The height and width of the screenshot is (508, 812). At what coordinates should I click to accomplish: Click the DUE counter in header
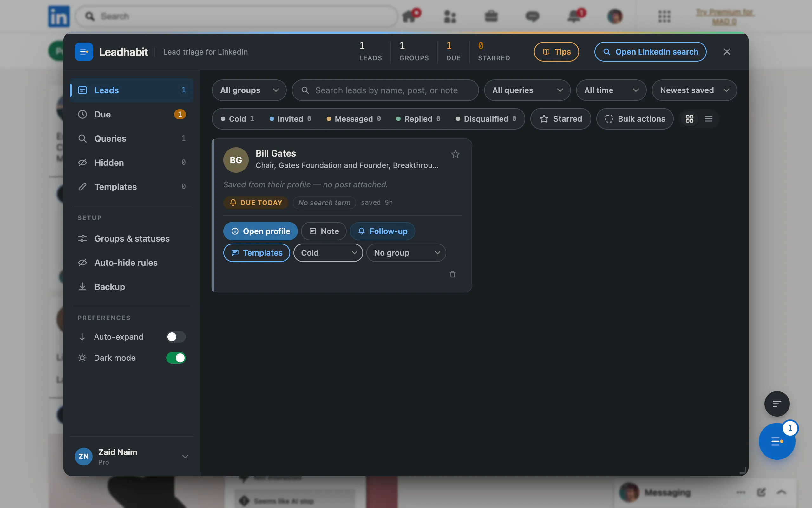tap(453, 51)
